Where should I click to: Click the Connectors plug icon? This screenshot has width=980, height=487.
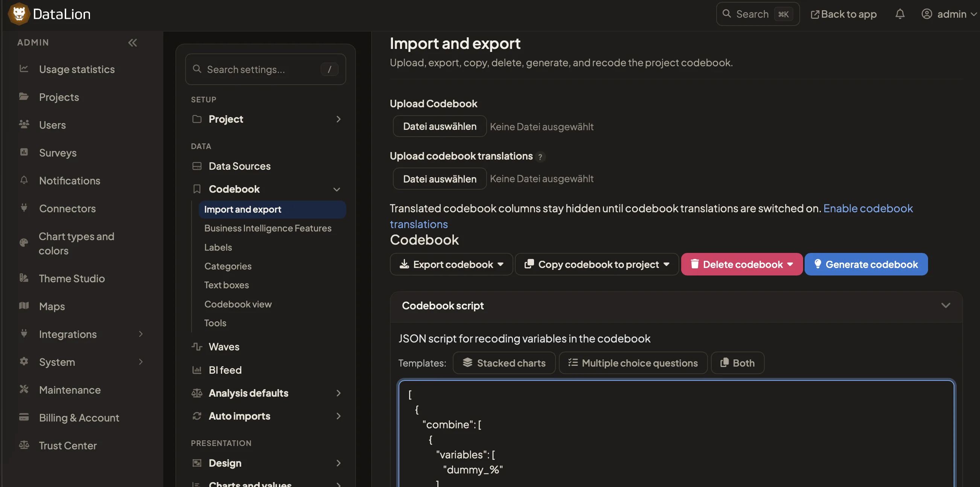[24, 208]
